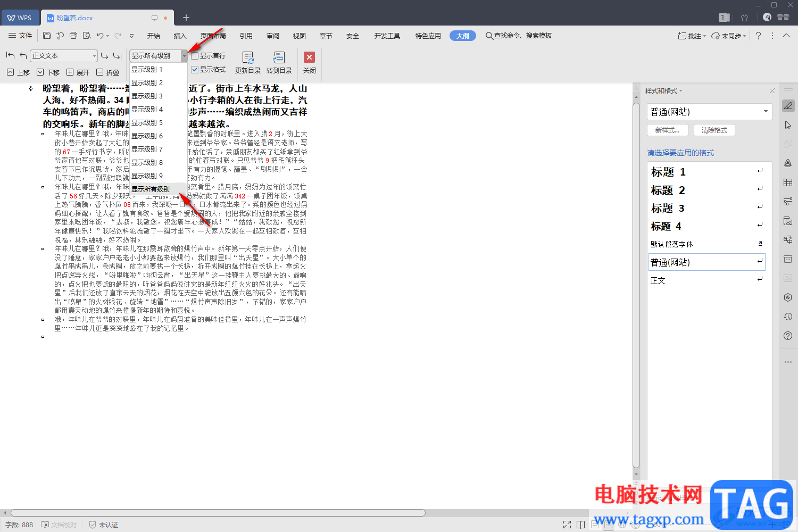Apply Heading 2 style from list
The image size is (798, 532).
(708, 190)
